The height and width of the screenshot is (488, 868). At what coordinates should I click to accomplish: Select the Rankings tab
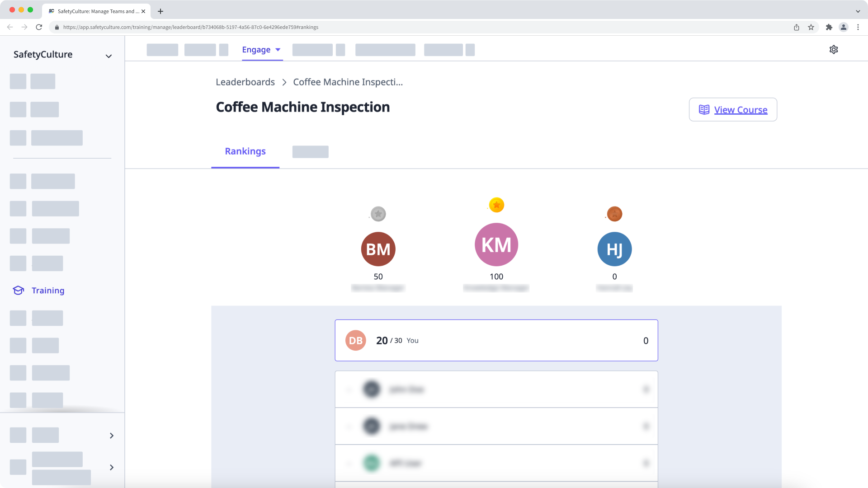coord(245,151)
